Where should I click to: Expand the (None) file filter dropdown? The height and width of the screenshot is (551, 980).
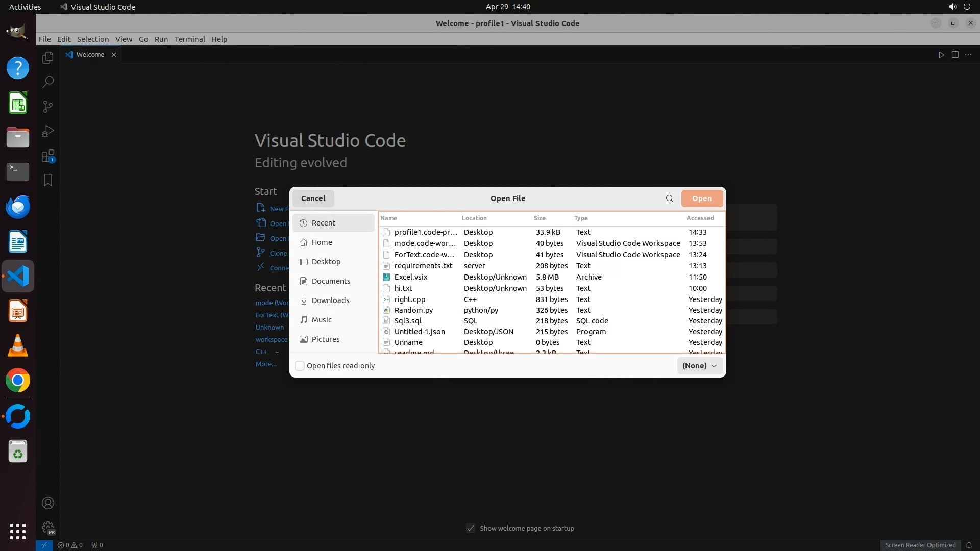click(x=700, y=366)
